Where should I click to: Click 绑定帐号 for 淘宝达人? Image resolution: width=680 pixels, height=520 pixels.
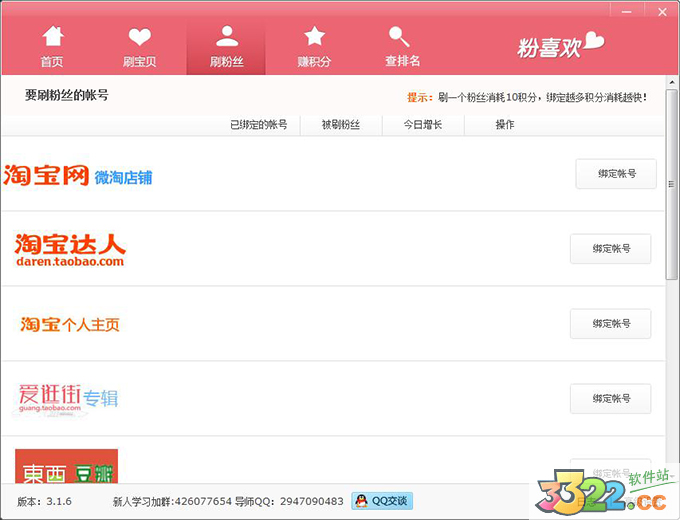[611, 249]
